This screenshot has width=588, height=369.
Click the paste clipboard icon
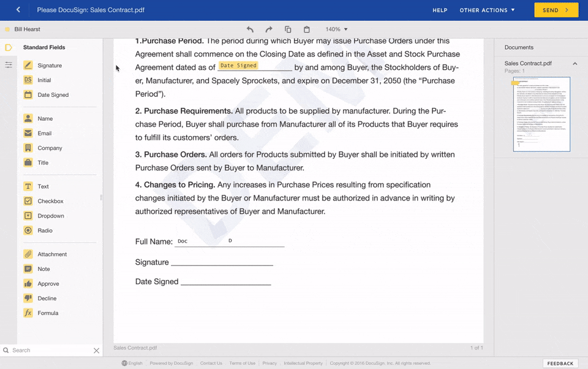(x=307, y=29)
